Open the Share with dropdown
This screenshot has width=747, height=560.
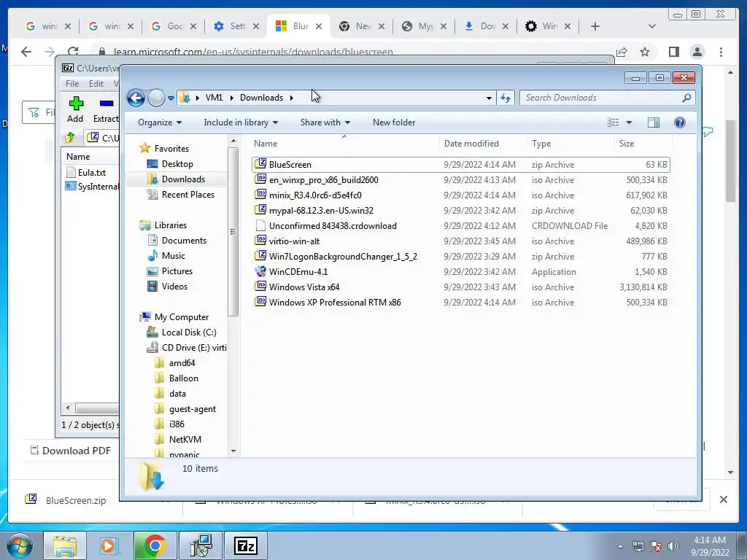click(325, 122)
